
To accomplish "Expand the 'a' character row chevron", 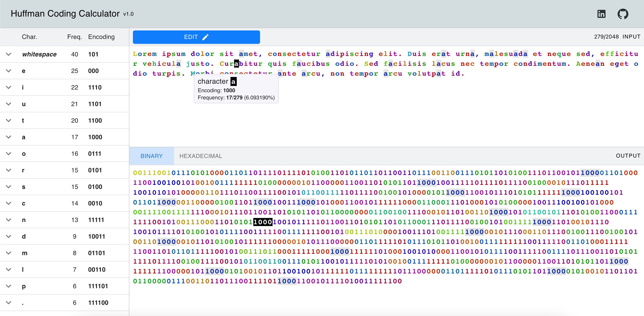I will (9, 137).
